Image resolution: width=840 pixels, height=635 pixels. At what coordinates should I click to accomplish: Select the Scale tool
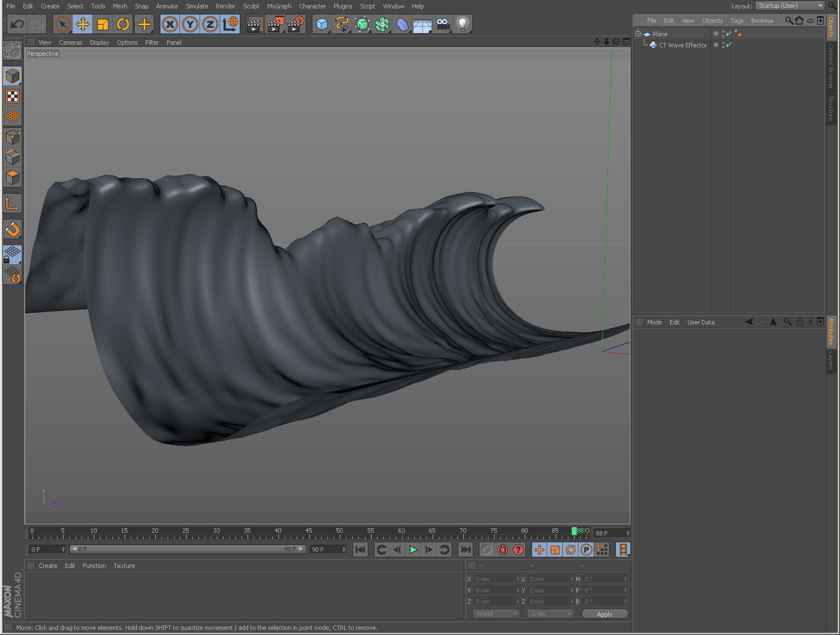(x=103, y=24)
